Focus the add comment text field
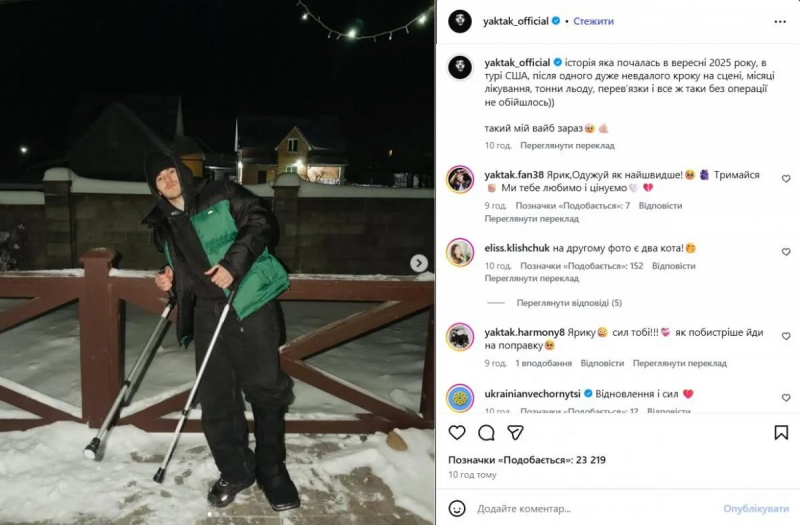The height and width of the screenshot is (525, 800). (594, 508)
